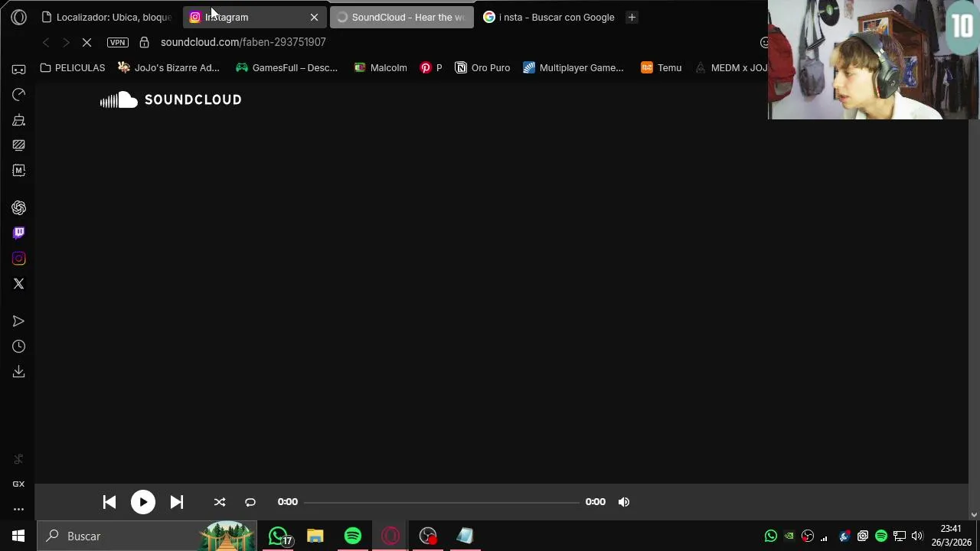
Task: Click the page vertical scrollbar down arrow
Action: (974, 515)
